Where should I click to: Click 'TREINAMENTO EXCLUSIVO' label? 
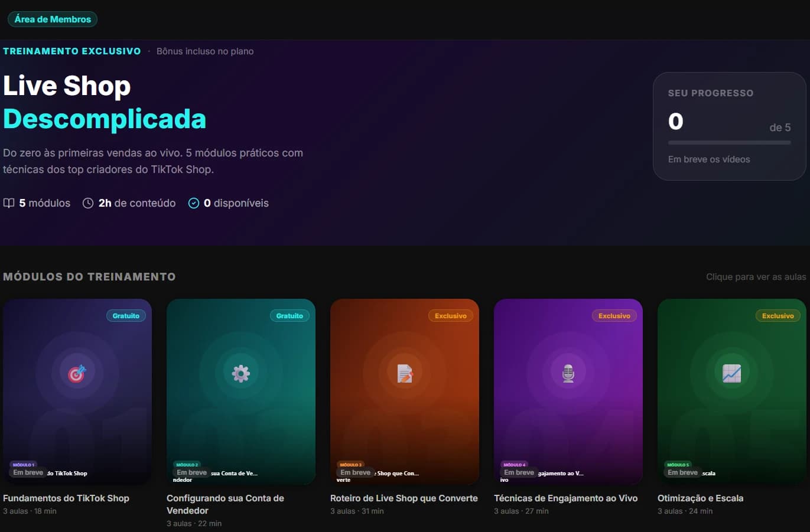pos(72,51)
